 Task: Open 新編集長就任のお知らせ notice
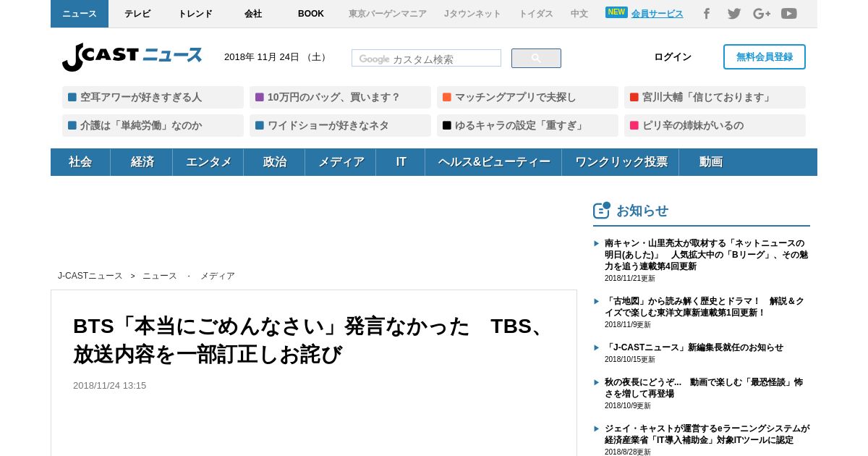[694, 347]
